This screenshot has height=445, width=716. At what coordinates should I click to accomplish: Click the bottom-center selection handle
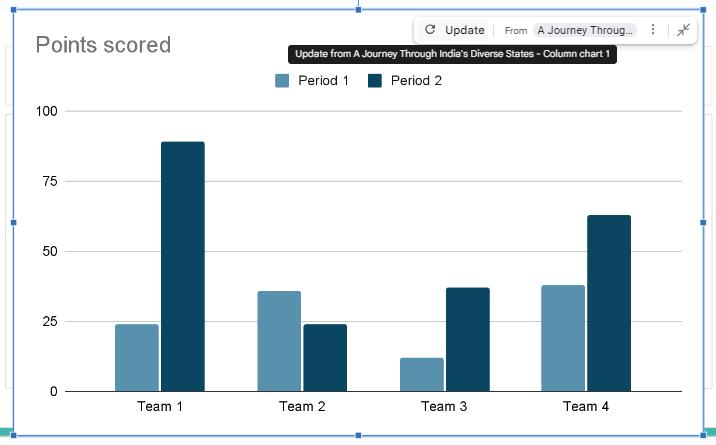tap(358, 435)
